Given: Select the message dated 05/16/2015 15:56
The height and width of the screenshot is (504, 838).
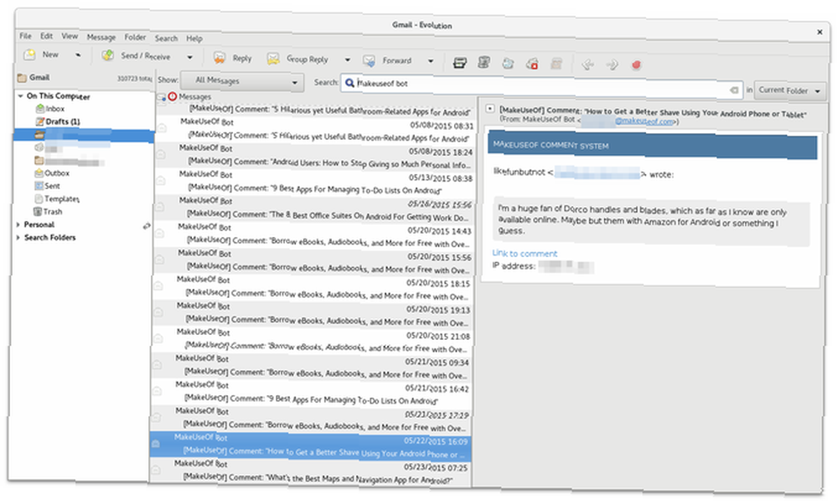Looking at the screenshot, I should (x=313, y=208).
